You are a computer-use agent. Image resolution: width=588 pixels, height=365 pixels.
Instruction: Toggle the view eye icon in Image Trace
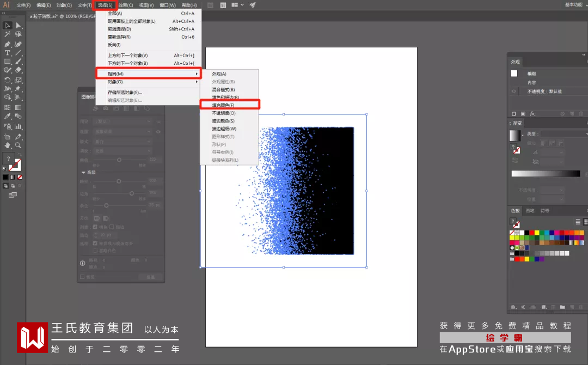158,132
